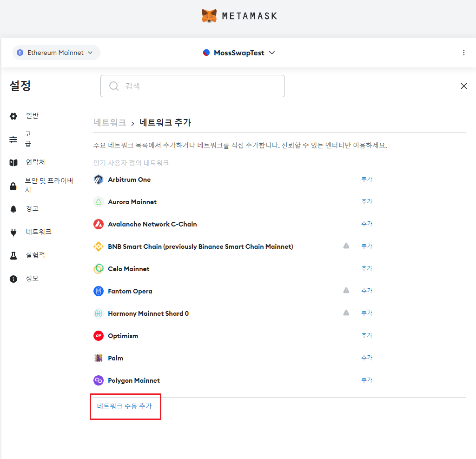Click the warning icon beside Harmony Mainnet
Viewport: 476px width, 459px height.
[x=346, y=313]
